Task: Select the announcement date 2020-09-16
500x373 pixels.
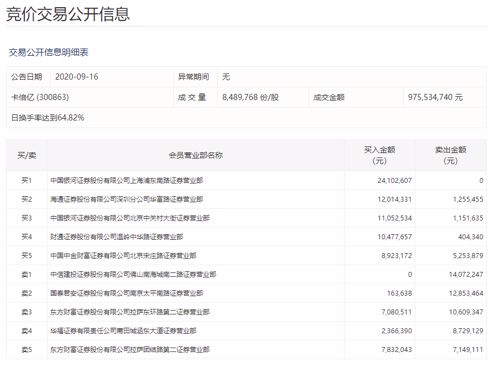Action: coord(77,77)
